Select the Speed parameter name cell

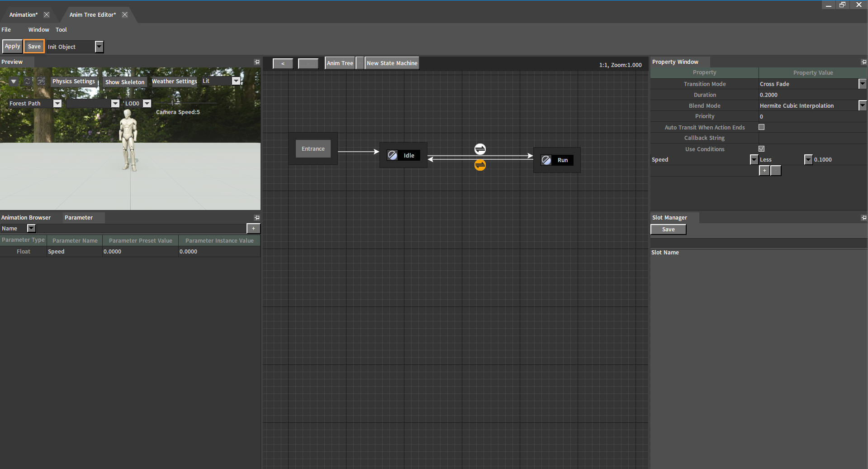pos(75,252)
